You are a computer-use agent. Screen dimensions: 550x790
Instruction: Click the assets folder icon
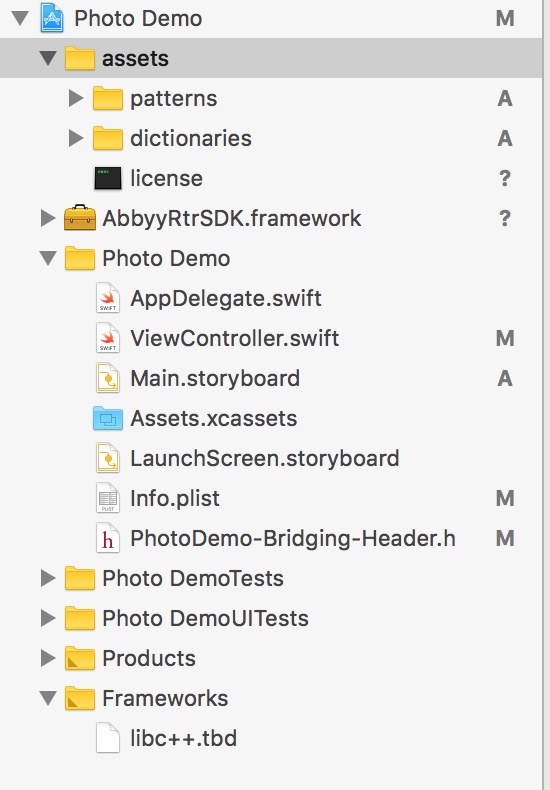pos(80,58)
